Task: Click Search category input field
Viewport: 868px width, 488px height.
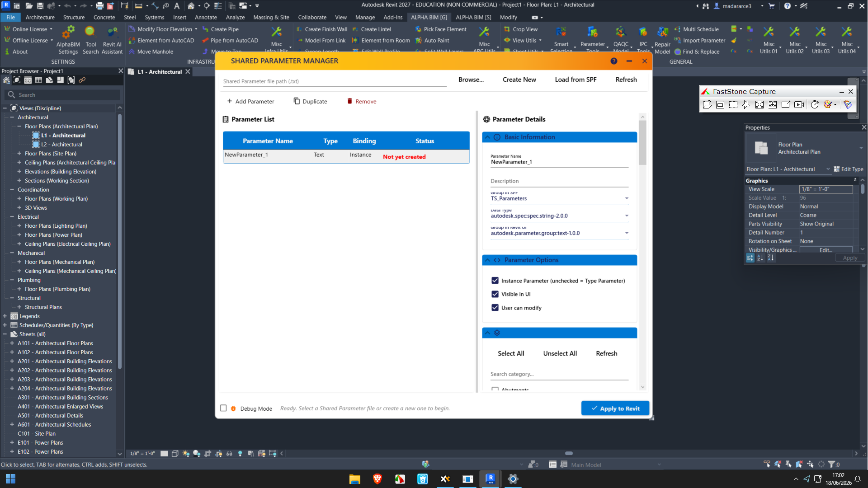Action: (559, 374)
